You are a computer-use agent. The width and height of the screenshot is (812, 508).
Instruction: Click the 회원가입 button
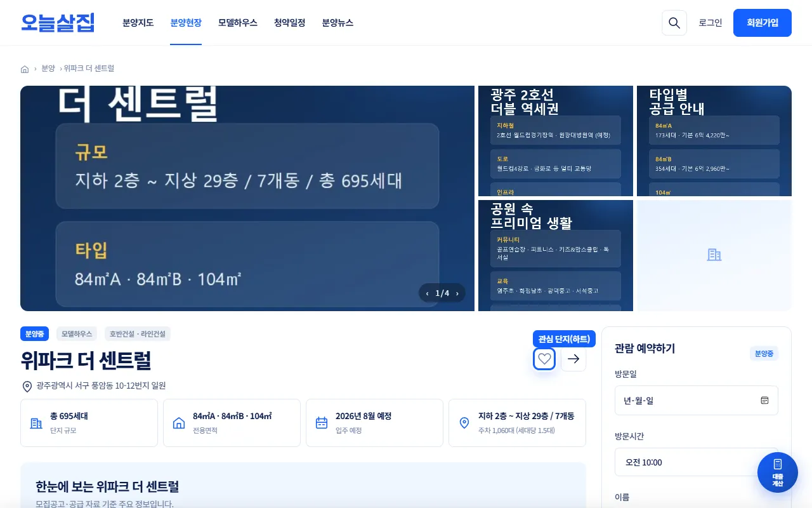tap(763, 23)
